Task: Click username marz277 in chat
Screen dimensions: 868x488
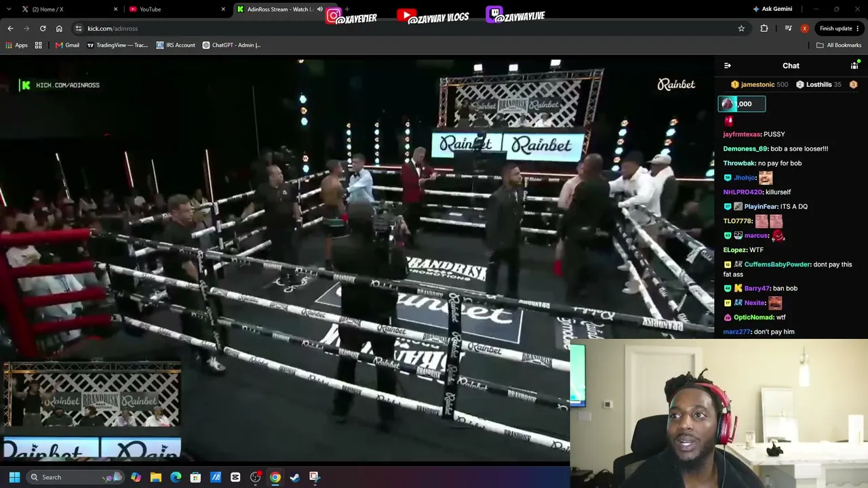Action: pyautogui.click(x=737, y=332)
